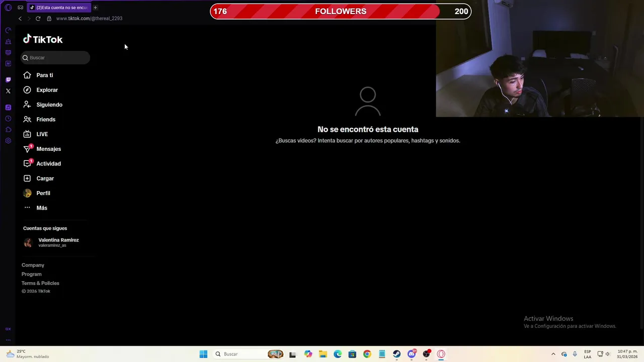Viewport: 644px width, 362px height.
Task: Open sidebar three-dots setup menu
Action: pyautogui.click(x=8, y=340)
